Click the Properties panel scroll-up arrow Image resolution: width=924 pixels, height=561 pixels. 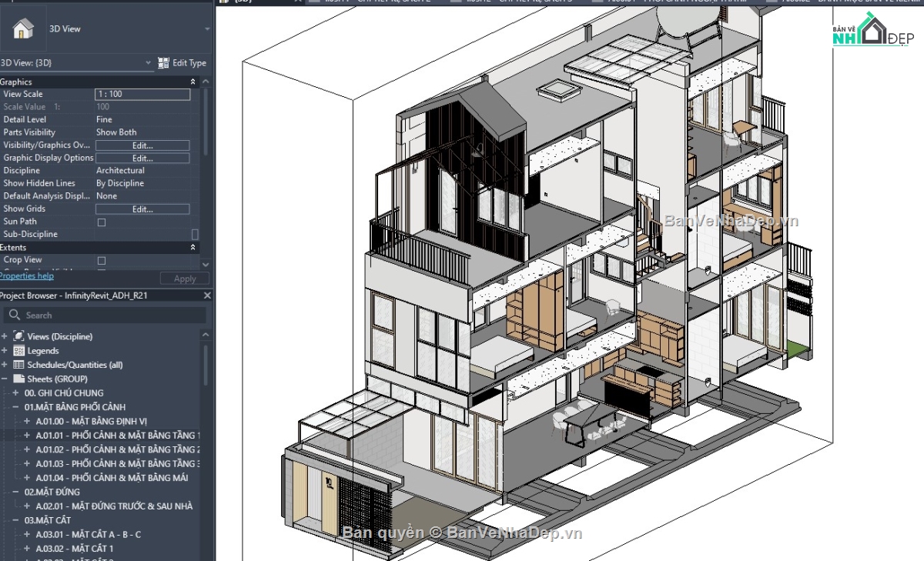(x=206, y=81)
